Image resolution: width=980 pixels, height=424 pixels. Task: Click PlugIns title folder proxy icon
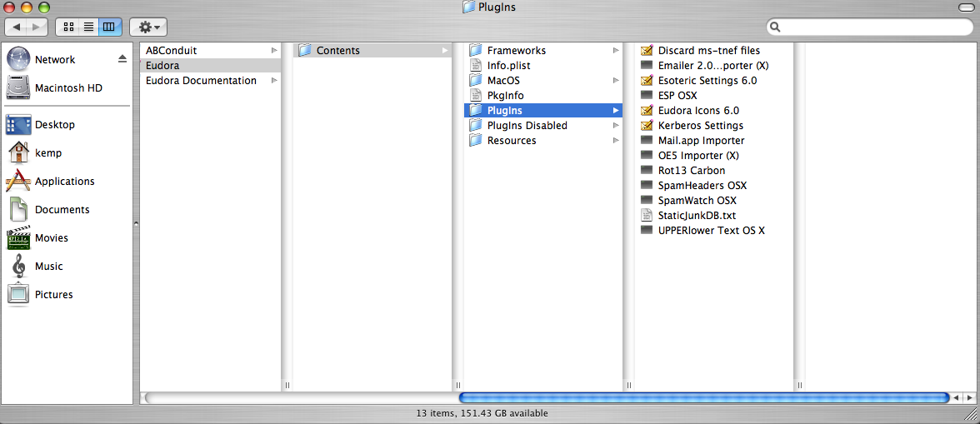[468, 7]
